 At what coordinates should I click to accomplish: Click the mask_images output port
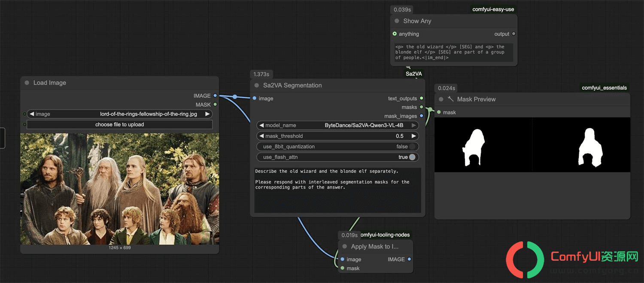421,116
